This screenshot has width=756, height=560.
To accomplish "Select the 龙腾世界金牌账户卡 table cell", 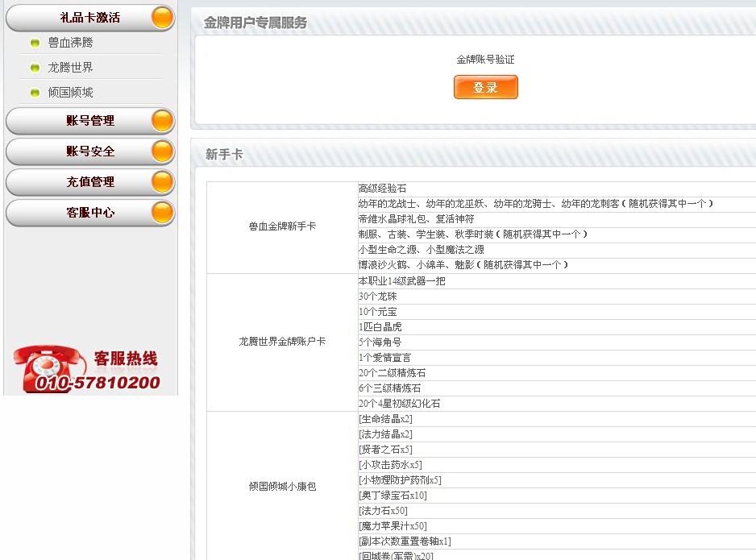I will point(282,342).
